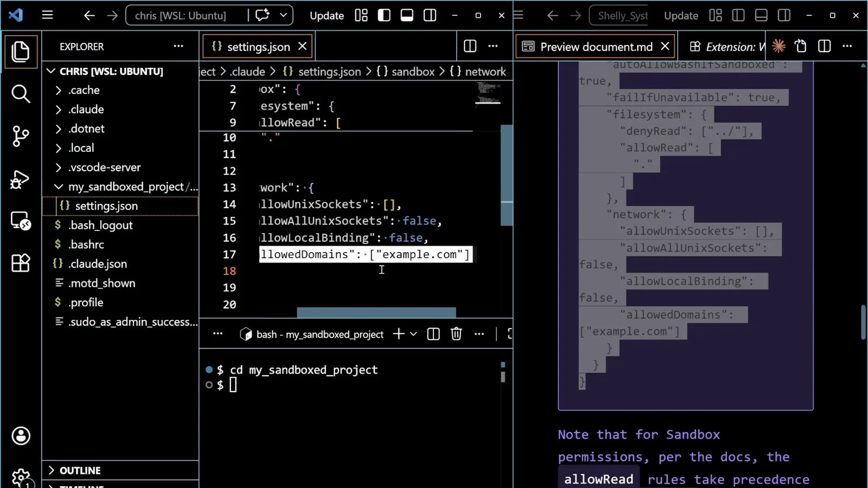Open editor more actions ellipsis in left window

point(493,47)
